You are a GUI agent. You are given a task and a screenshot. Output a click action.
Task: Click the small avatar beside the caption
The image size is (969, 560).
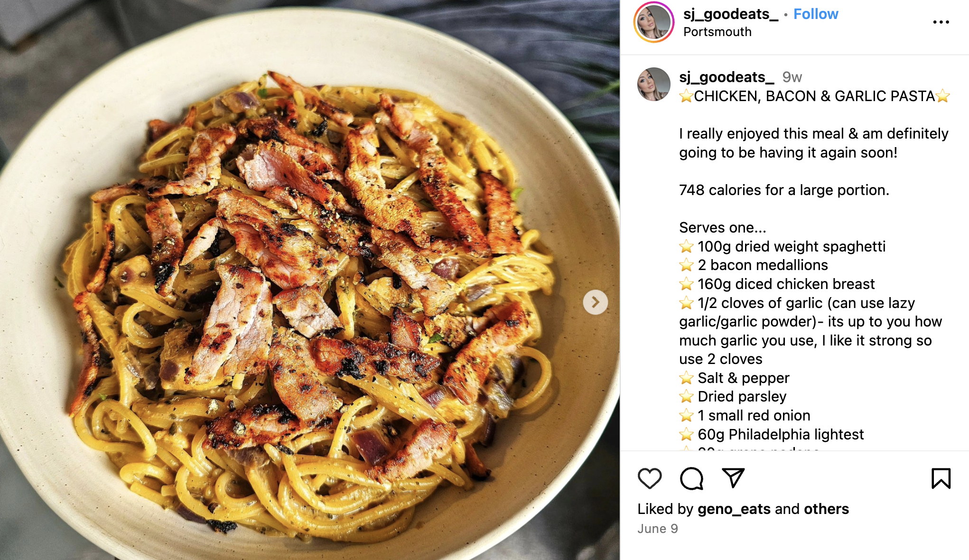(x=653, y=84)
